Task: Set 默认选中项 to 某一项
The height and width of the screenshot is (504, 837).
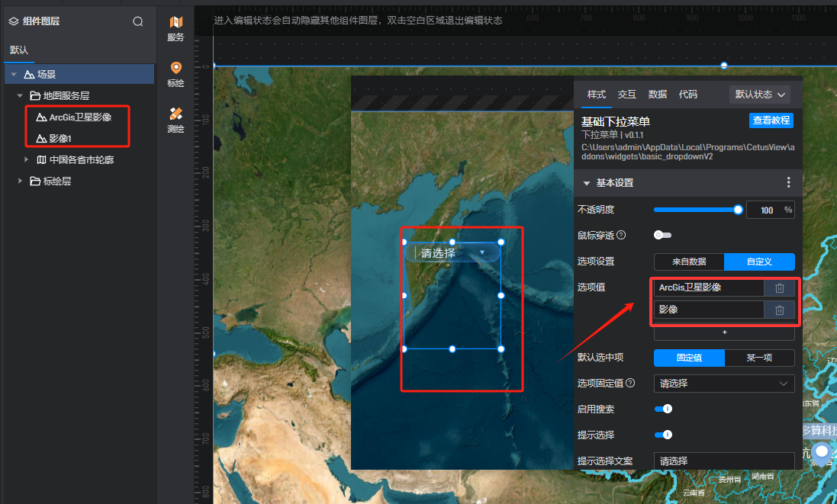Action: coord(760,358)
